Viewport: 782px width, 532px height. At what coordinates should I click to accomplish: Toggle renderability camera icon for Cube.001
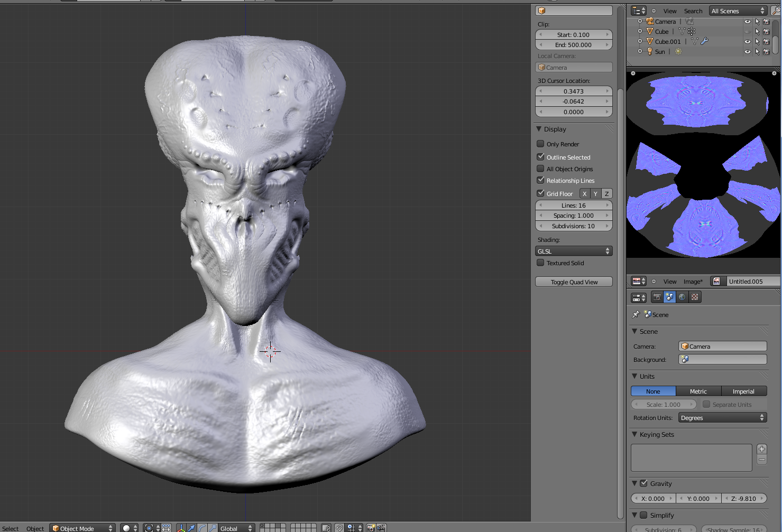click(766, 42)
